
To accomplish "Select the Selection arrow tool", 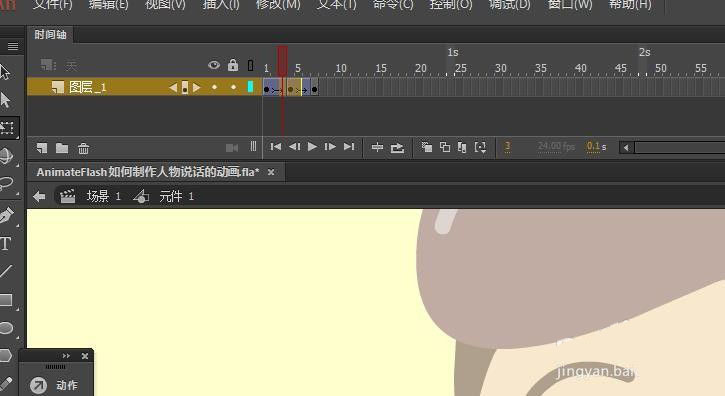I will click(5, 73).
